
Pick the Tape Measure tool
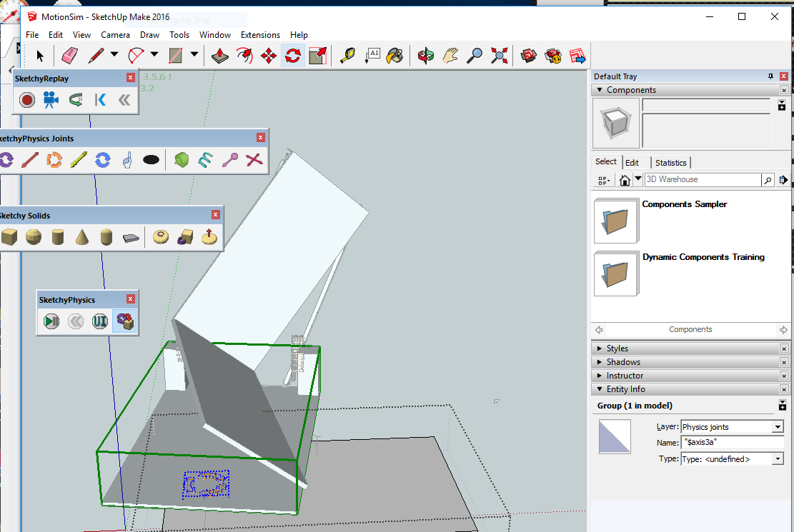coord(347,56)
